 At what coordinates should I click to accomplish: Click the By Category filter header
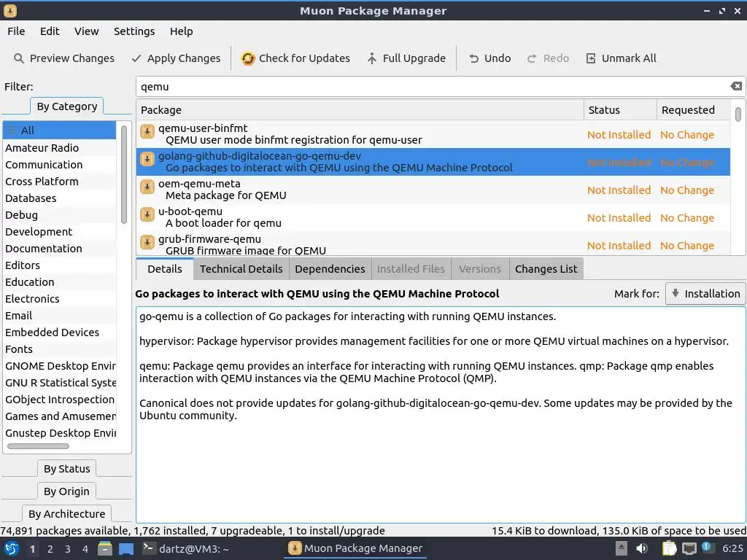pyautogui.click(x=66, y=106)
